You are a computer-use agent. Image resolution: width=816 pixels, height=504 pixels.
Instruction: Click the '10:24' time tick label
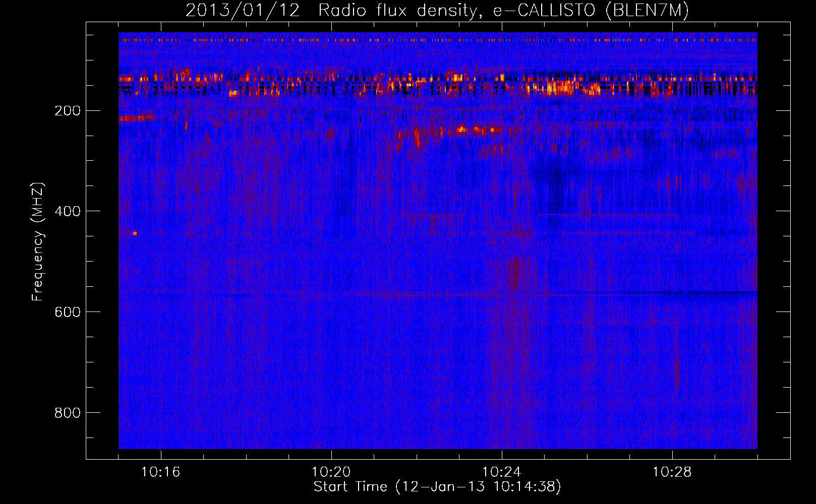[501, 472]
